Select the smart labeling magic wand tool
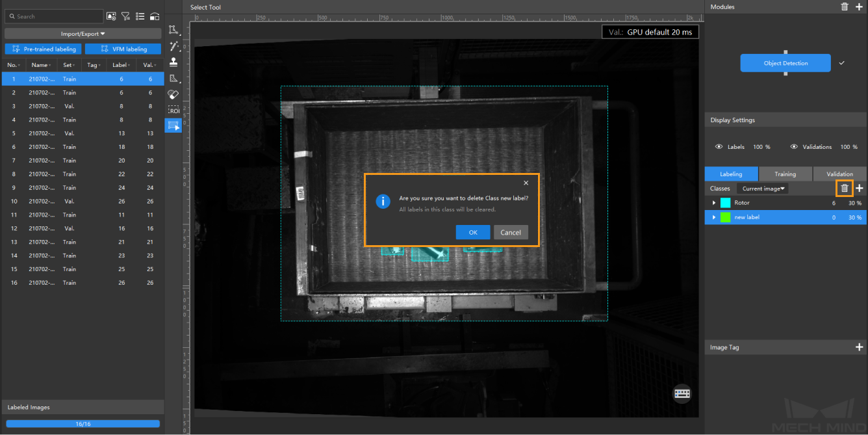Image resolution: width=868 pixels, height=435 pixels. [173, 46]
